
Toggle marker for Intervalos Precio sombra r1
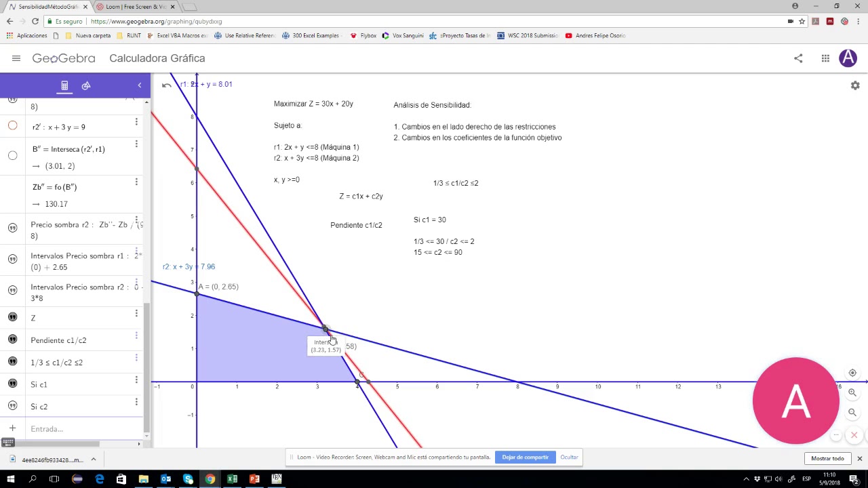[12, 259]
